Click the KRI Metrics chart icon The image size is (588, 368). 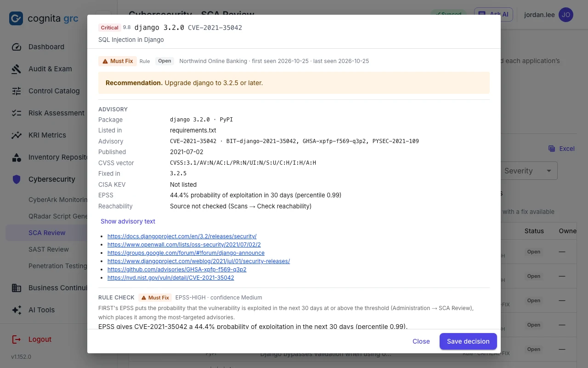tap(17, 135)
